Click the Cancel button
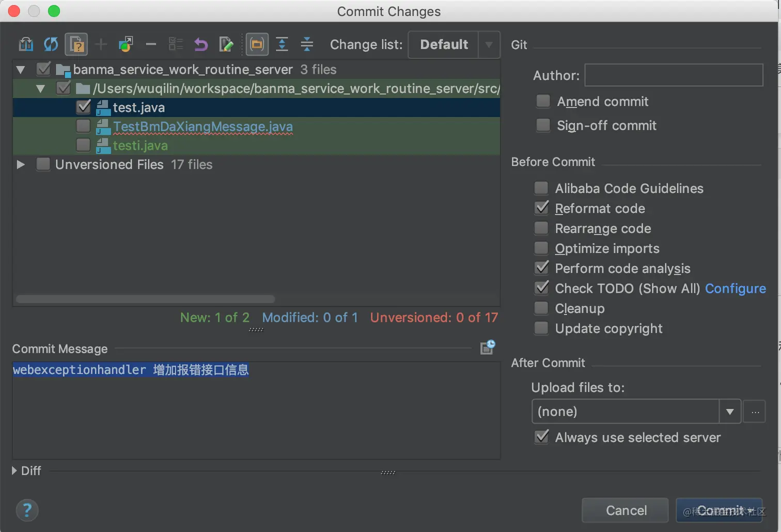This screenshot has height=532, width=781. (626, 510)
